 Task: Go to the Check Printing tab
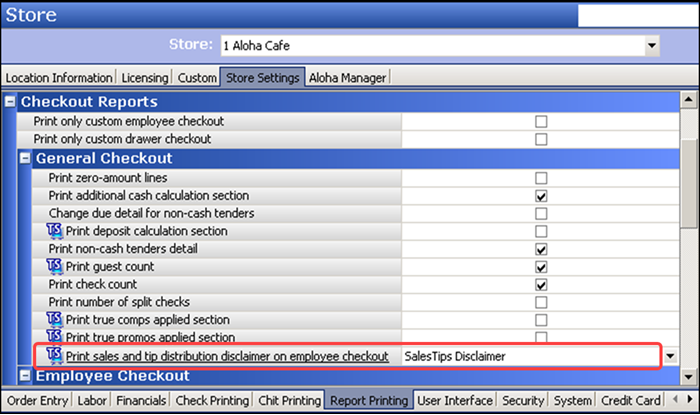click(212, 401)
